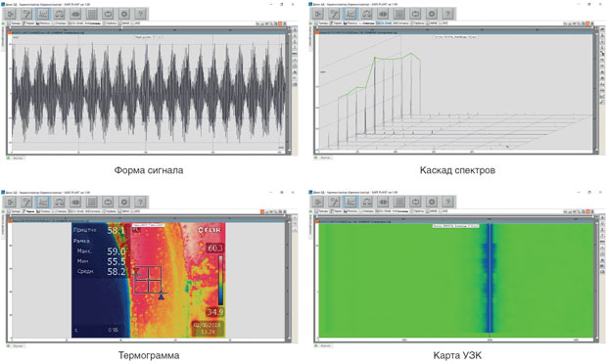Open the wrench tools icon in the Каскад спектров window
Viewport: 607px width, 364px height.
(x=335, y=14)
